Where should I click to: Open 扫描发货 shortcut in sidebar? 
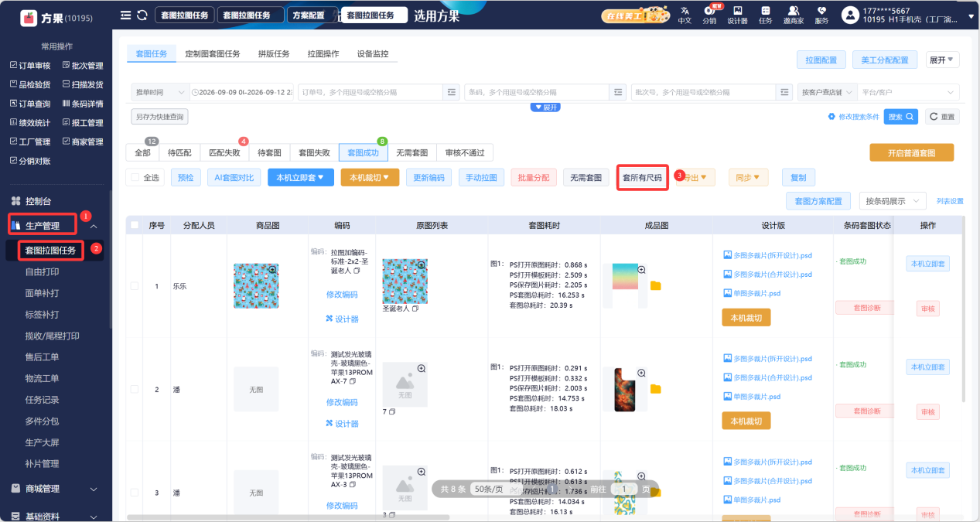pyautogui.click(x=82, y=84)
